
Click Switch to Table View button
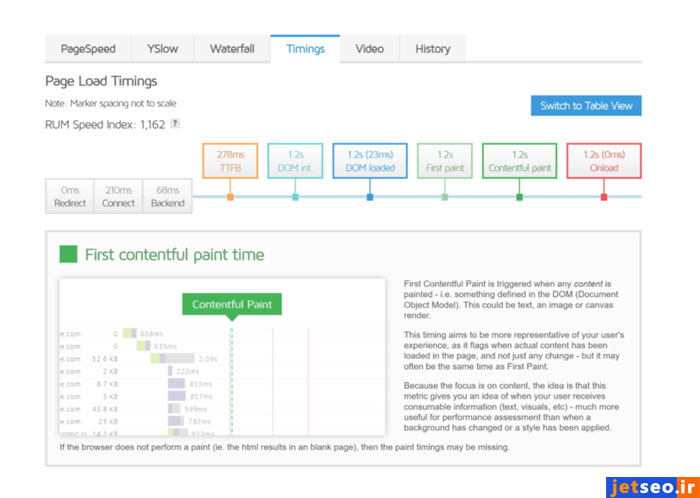tap(585, 106)
